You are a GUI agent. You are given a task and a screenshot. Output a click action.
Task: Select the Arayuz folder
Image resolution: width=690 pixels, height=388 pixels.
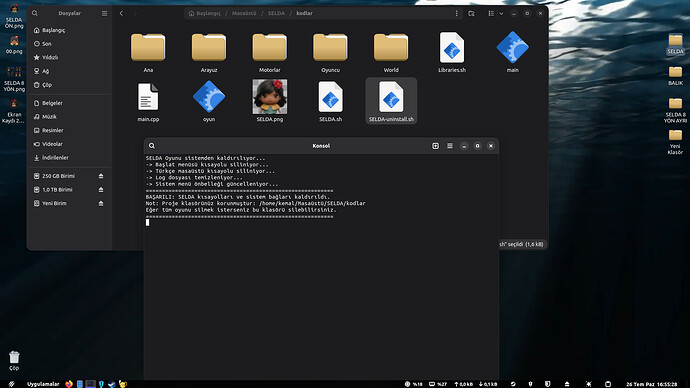[209, 52]
